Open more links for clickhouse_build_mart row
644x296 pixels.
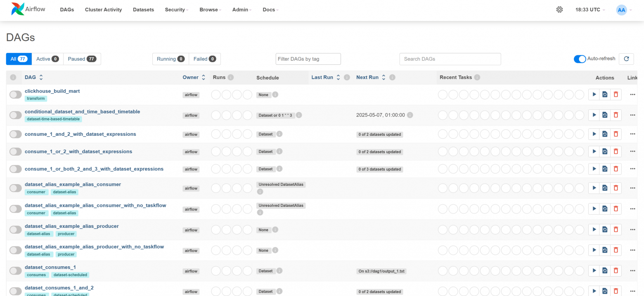[x=632, y=95]
